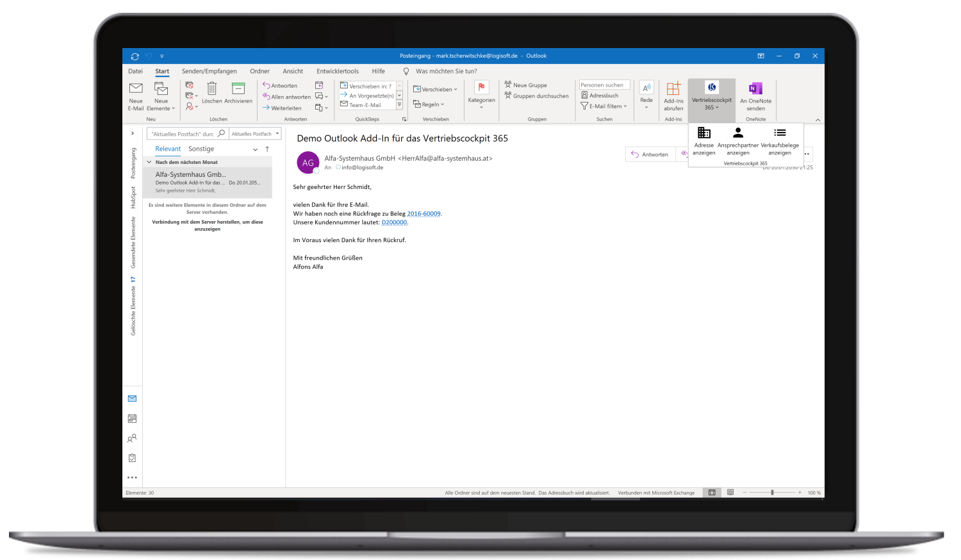The image size is (961, 560).
Task: Click Ansprechpartner anzeigen
Action: pos(738,141)
